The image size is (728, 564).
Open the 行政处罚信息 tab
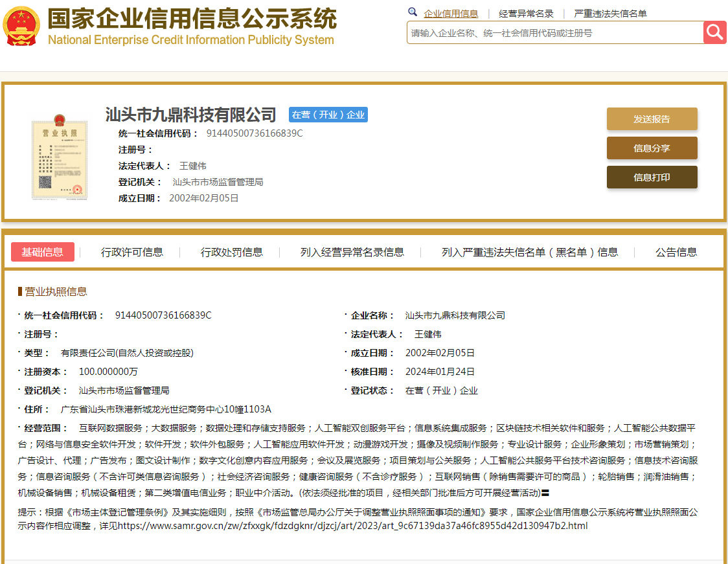coord(232,252)
